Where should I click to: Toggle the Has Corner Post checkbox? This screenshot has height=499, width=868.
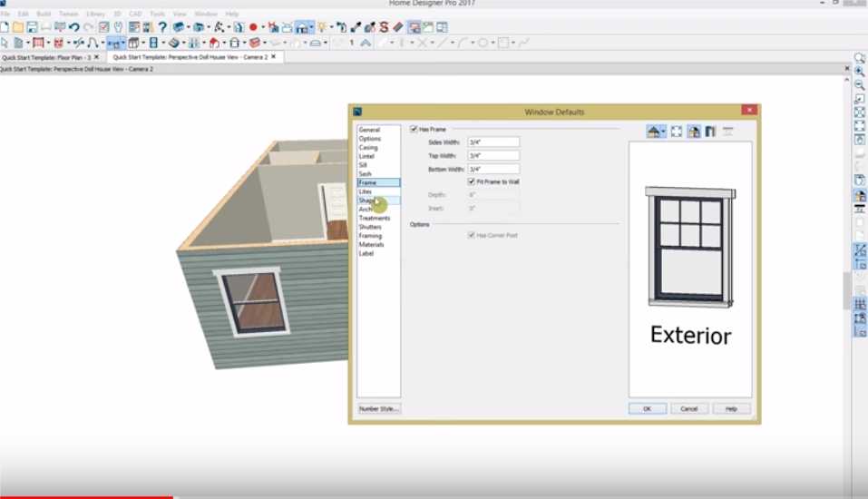point(472,235)
